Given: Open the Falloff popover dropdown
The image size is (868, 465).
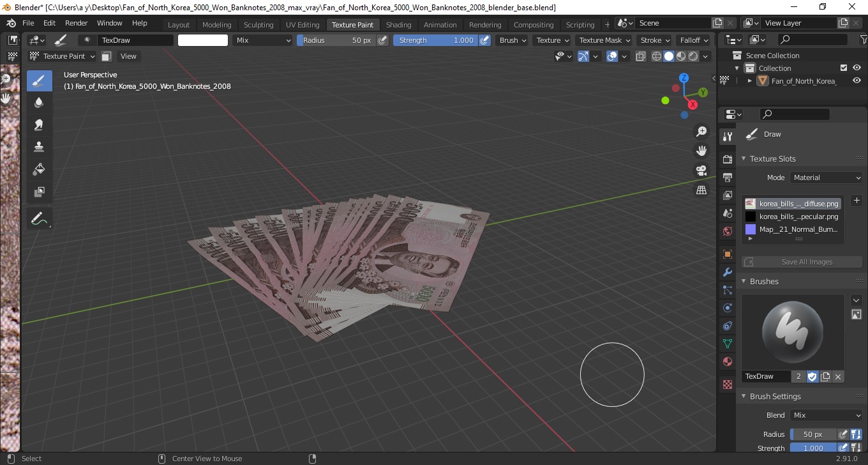Looking at the screenshot, I should [x=694, y=40].
